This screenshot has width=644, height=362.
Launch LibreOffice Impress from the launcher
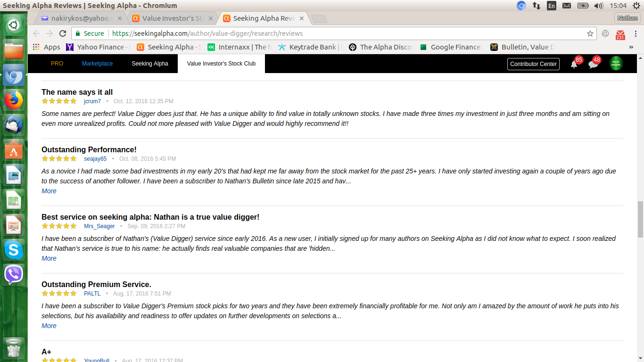point(14,225)
